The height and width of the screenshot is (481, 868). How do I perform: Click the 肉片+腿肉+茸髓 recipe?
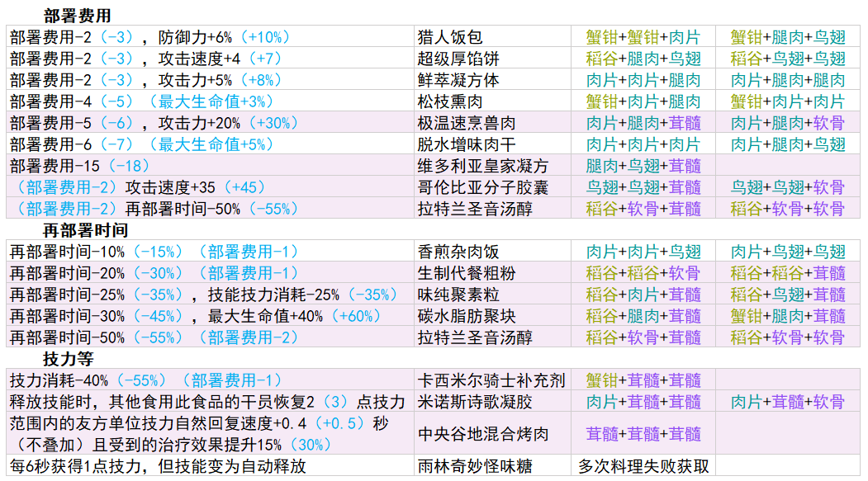(643, 123)
